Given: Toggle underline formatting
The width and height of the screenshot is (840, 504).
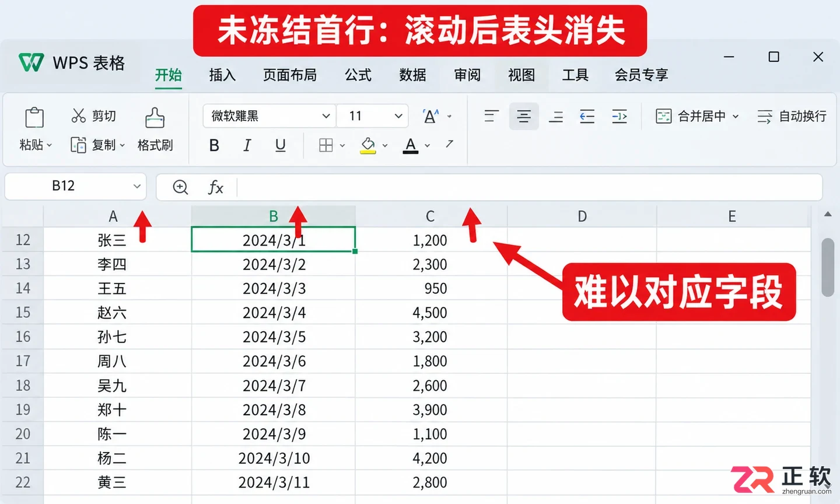Looking at the screenshot, I should (x=281, y=145).
